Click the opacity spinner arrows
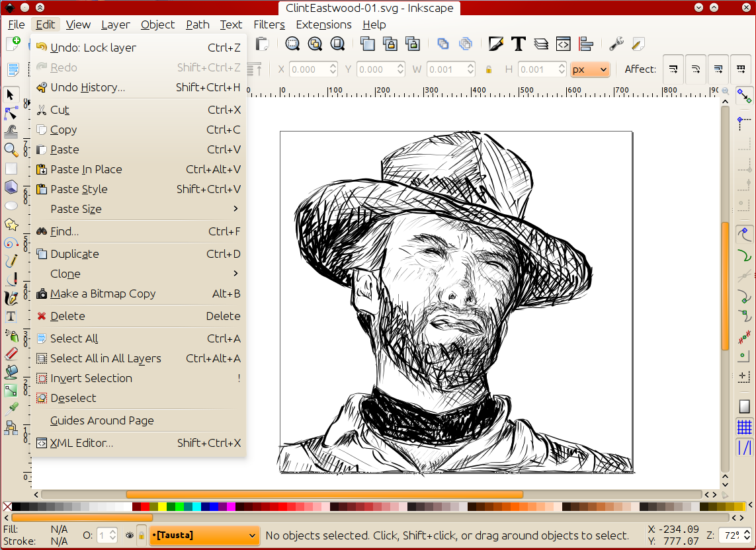Image resolution: width=756 pixels, height=550 pixels. (112, 535)
